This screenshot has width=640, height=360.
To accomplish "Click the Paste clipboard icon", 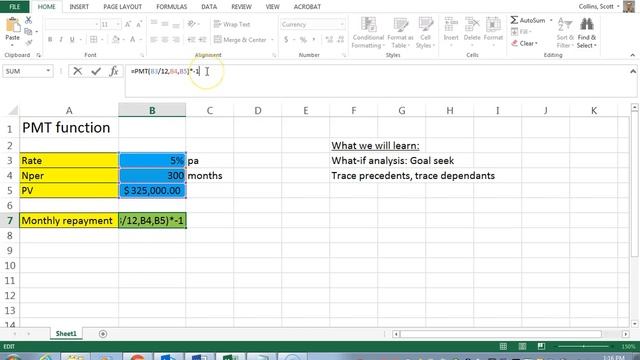I will pos(12,25).
